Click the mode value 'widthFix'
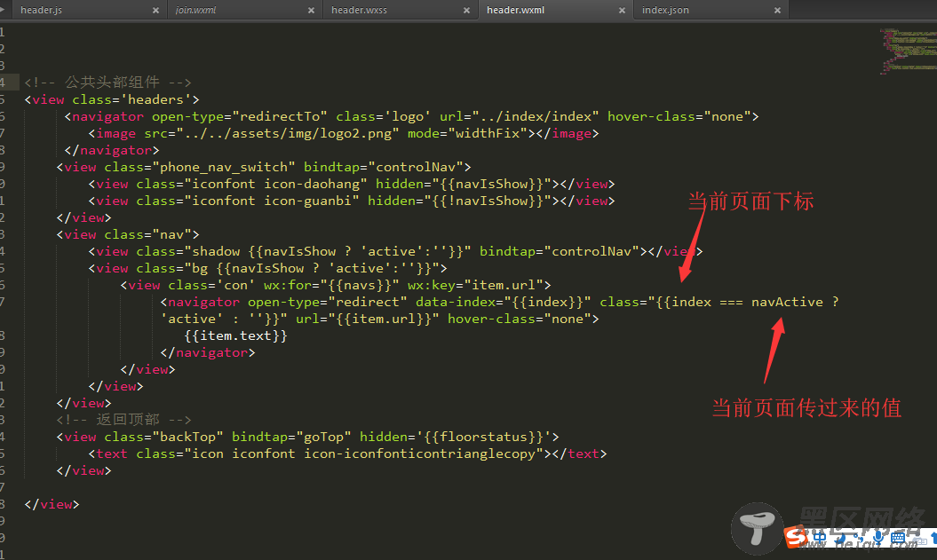Image resolution: width=937 pixels, height=560 pixels. 488,133
